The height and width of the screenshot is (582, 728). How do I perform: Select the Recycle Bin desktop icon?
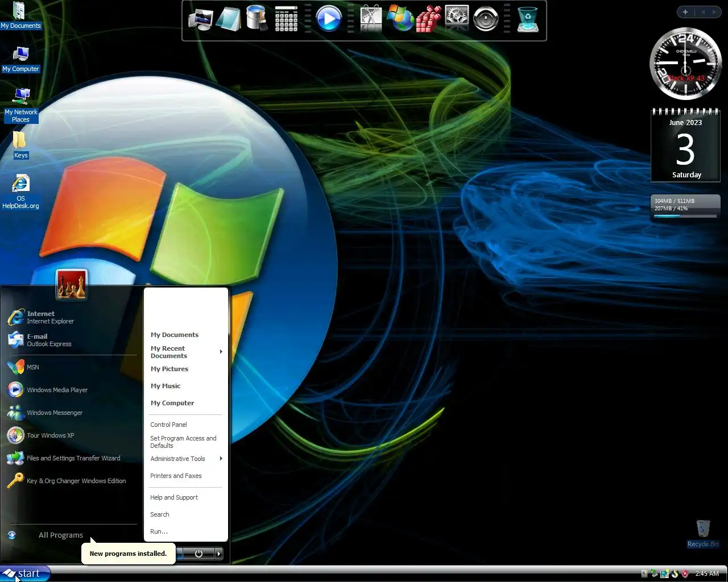point(703,533)
